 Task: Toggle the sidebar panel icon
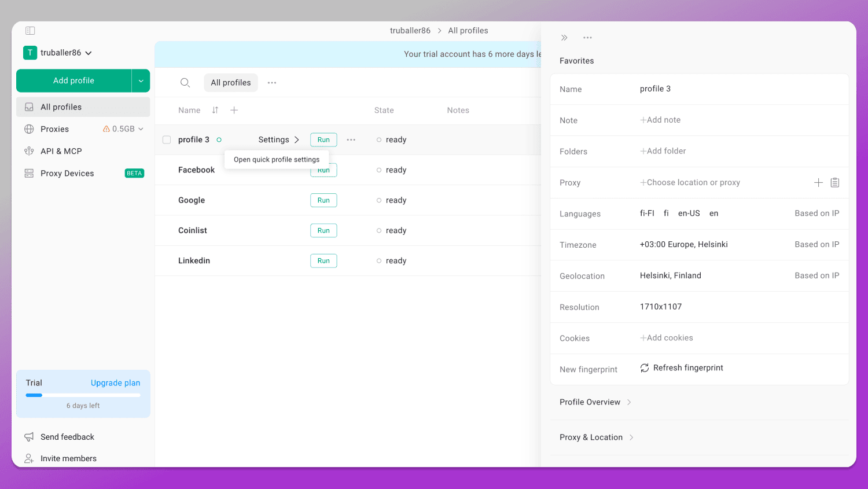pyautogui.click(x=30, y=31)
